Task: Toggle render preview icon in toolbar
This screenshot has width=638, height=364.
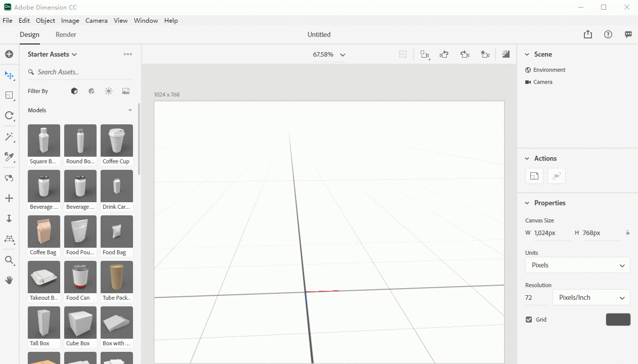Action: [506, 54]
